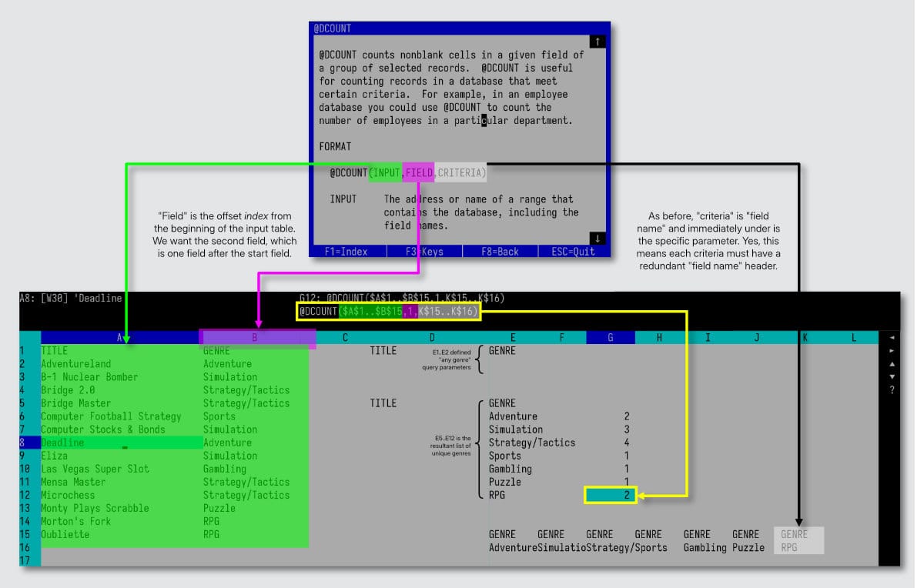Click the up scroll arrow in the right sidebar
Screen dimensions: 924x588
tap(891, 362)
